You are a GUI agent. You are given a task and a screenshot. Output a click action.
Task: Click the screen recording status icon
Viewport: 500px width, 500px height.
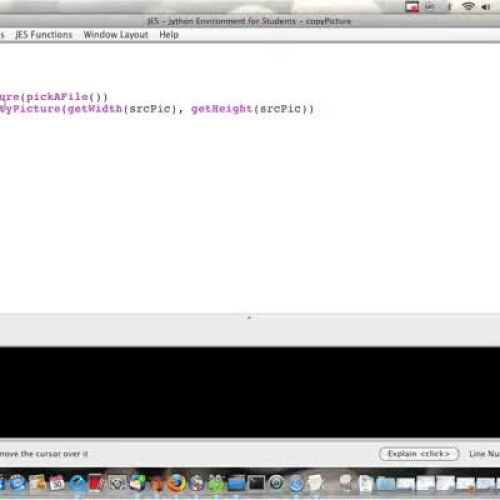click(x=412, y=7)
